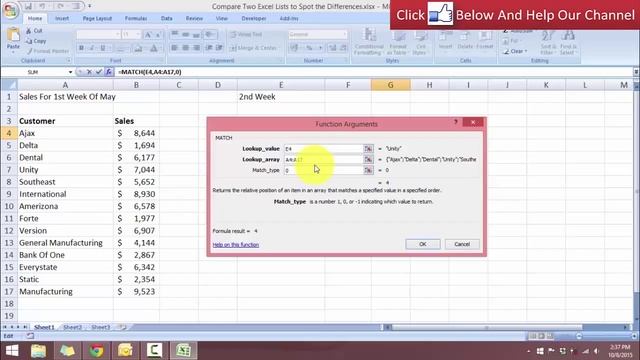640x360 pixels.
Task: Open the Insert ribbon tab
Action: pyautogui.click(x=62, y=18)
